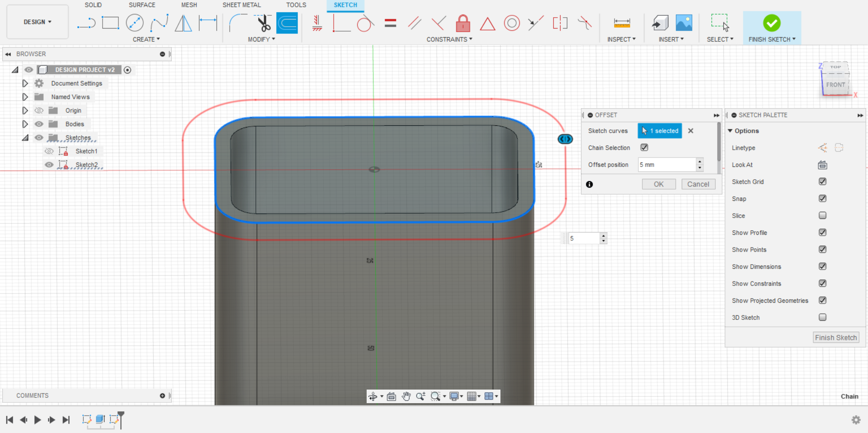Expand the Bodies tree node
The image size is (868, 433).
[25, 124]
